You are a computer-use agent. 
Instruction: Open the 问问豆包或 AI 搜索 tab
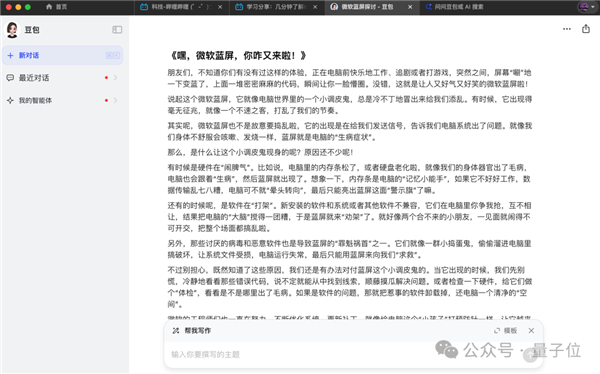[455, 7]
